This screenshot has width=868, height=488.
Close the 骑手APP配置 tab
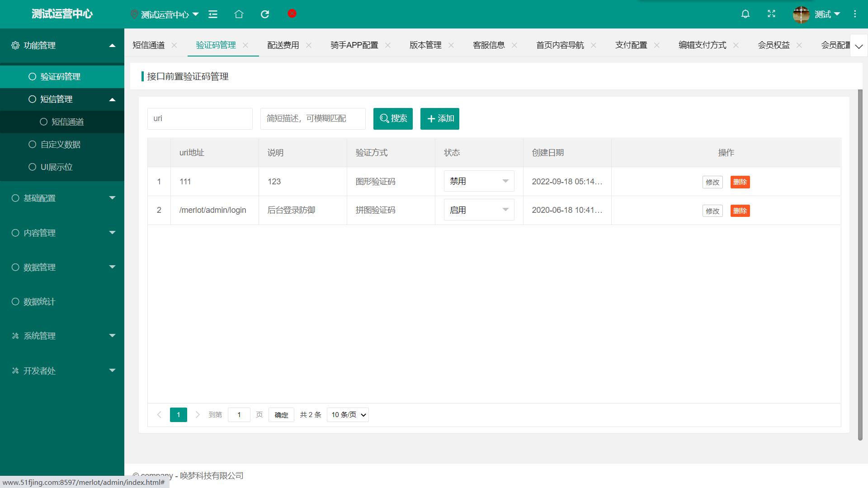(388, 45)
